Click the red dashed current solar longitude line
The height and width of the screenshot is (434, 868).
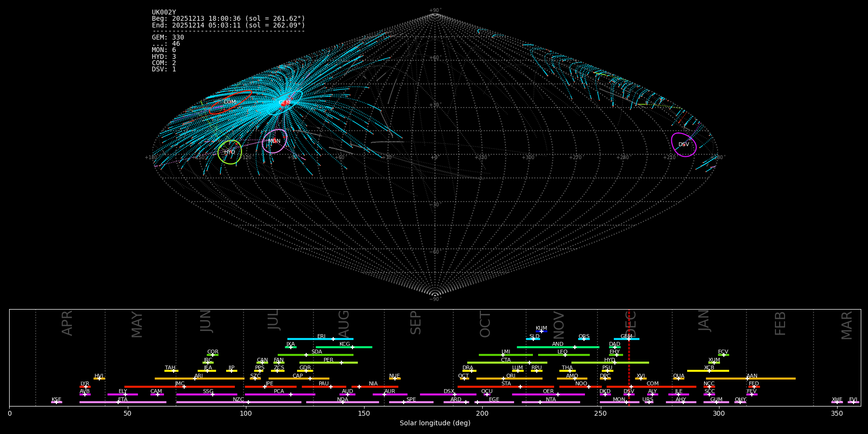(629, 357)
